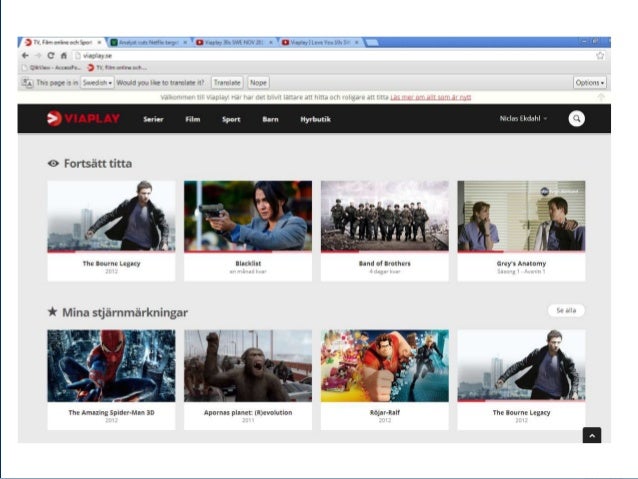The width and height of the screenshot is (638, 479).
Task: Click The Amazing Spider-Man 3D title text
Action: click(111, 412)
